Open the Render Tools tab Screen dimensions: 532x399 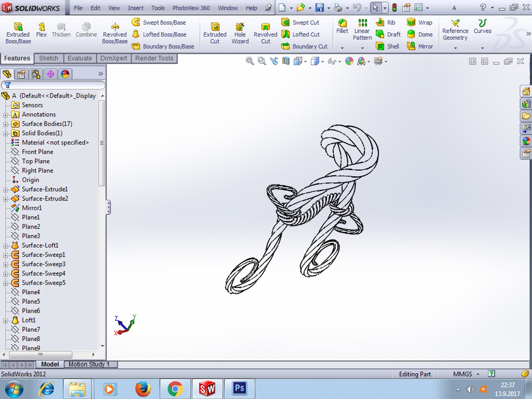(x=154, y=58)
